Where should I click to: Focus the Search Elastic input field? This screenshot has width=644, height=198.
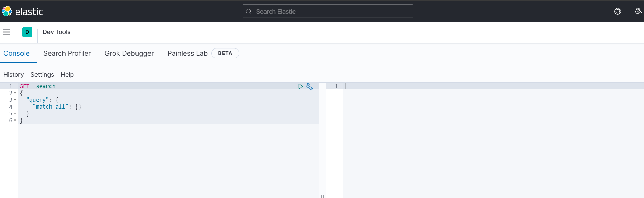(328, 11)
